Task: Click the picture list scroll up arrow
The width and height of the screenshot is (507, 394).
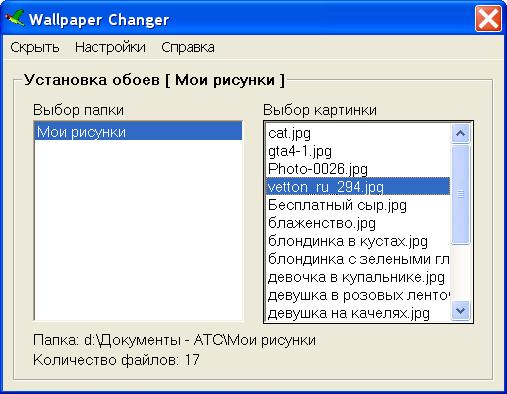Action: (x=461, y=133)
